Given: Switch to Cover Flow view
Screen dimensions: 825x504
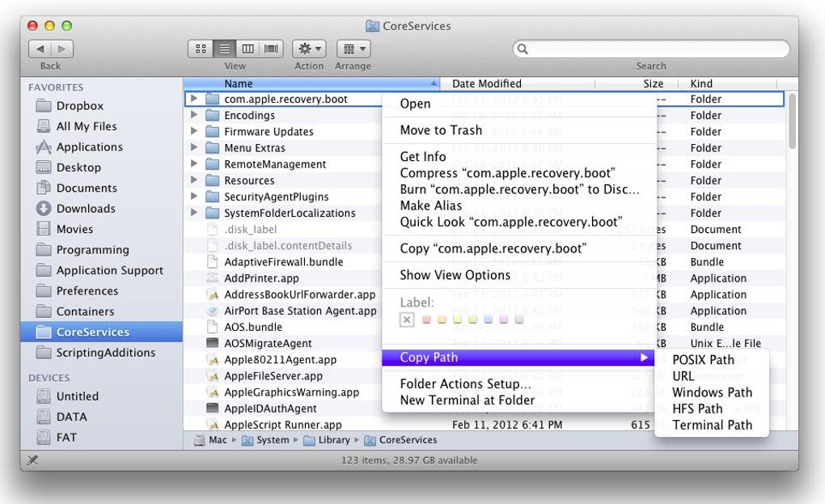Looking at the screenshot, I should coord(271,49).
